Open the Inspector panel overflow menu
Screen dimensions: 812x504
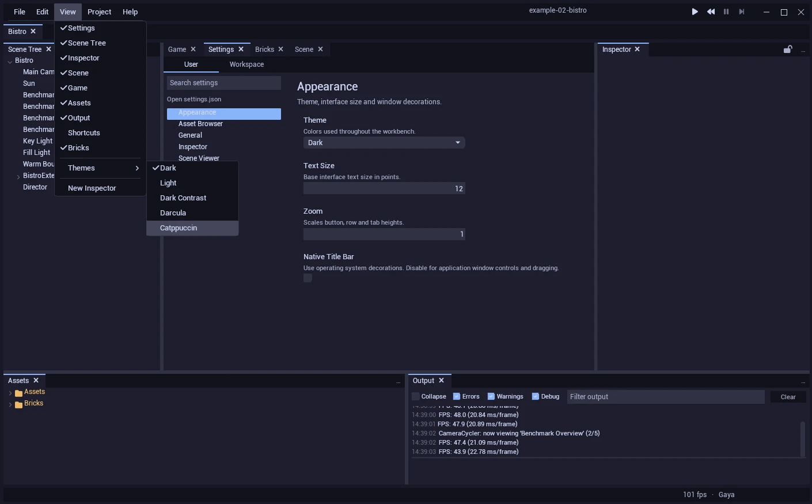pos(803,51)
